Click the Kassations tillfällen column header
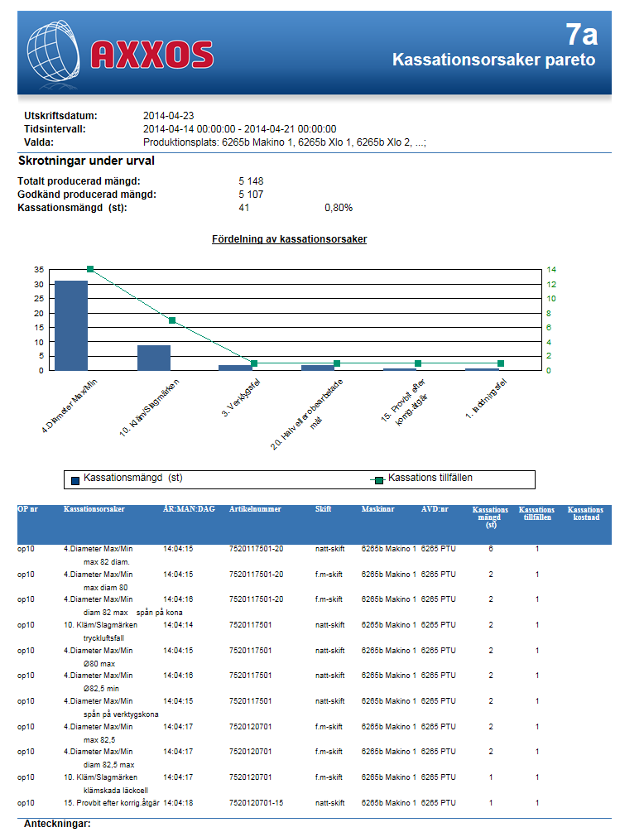Image resolution: width=644 pixels, height=837 pixels. tap(536, 513)
